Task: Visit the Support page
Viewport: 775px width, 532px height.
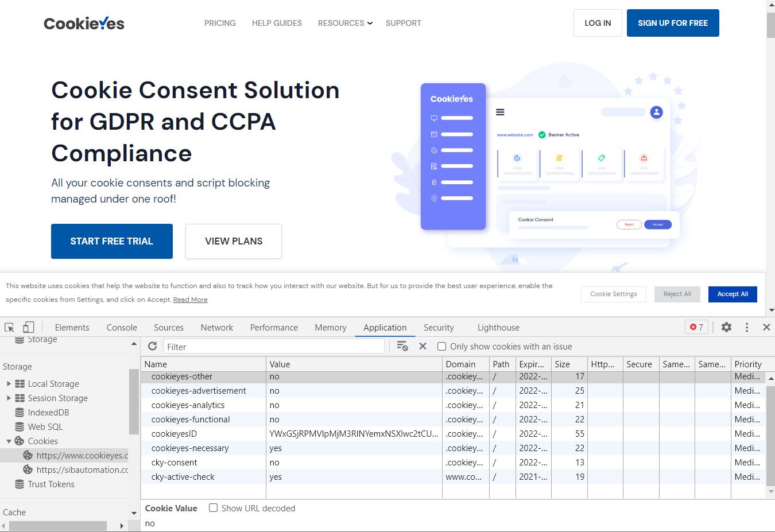Action: click(404, 23)
